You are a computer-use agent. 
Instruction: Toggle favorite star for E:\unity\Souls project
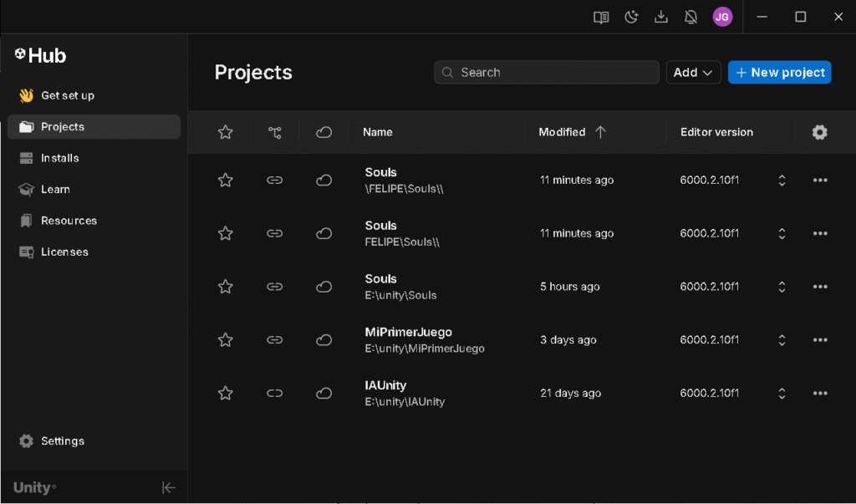pyautogui.click(x=225, y=287)
